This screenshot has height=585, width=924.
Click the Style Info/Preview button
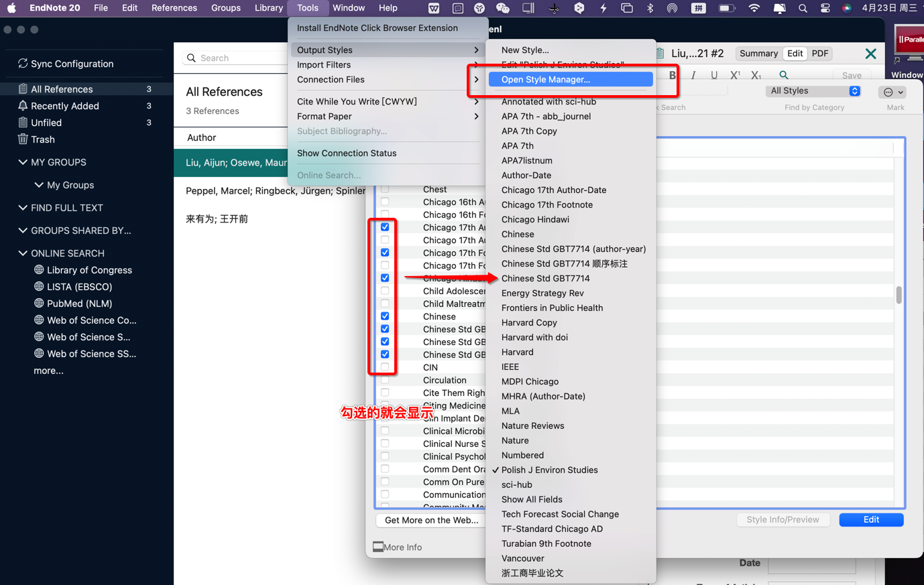point(783,519)
